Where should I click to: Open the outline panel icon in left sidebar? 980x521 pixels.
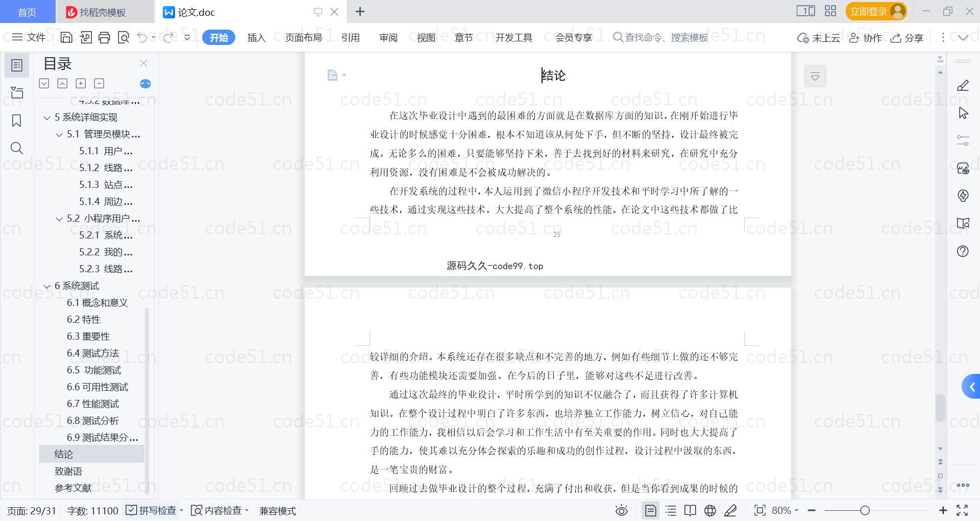[17, 65]
